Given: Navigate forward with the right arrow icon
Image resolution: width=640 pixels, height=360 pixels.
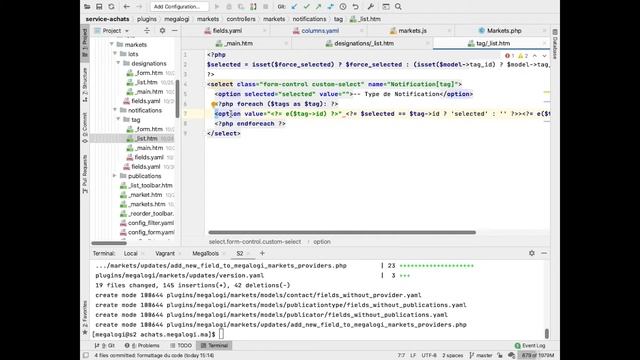Looking at the screenshot, I should click(x=139, y=7).
